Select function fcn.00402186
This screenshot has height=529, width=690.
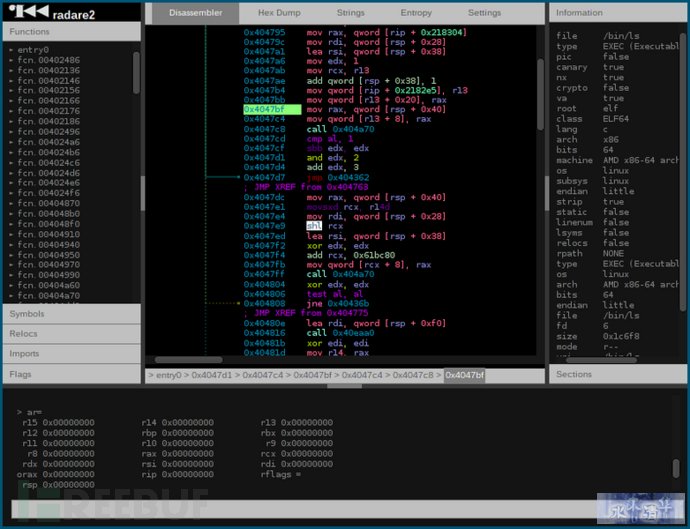tap(48, 121)
